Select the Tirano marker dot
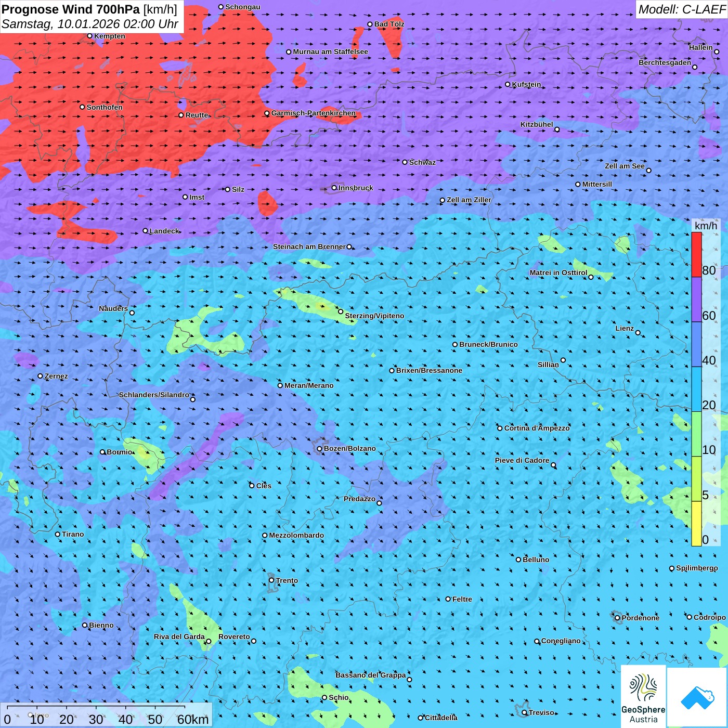 click(58, 534)
